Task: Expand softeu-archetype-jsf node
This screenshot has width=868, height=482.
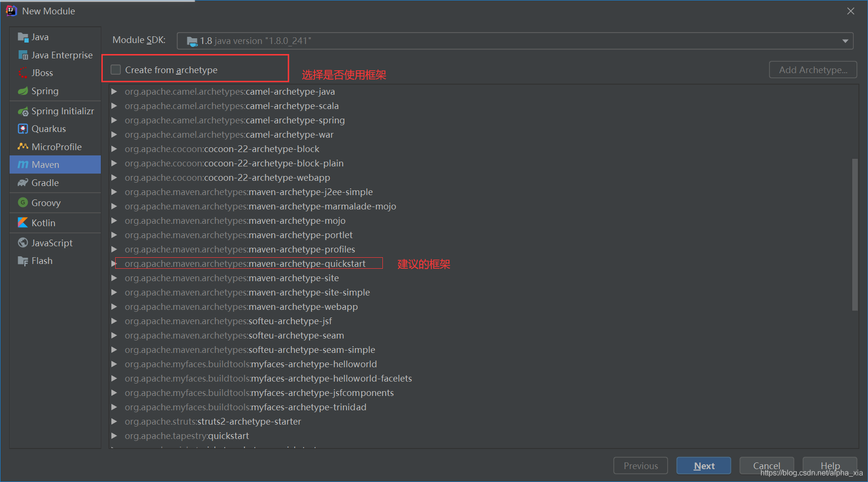Action: tap(114, 321)
